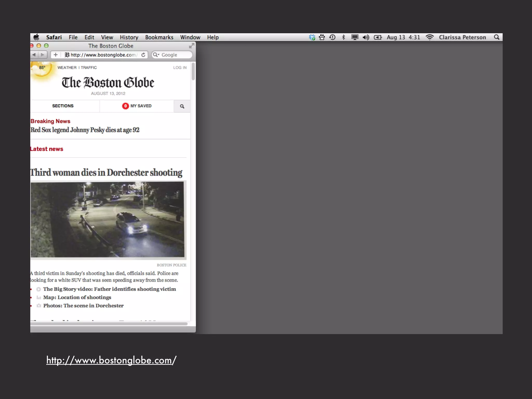The image size is (532, 399).
Task: Open the TRAFFIC link
Action: [89, 68]
